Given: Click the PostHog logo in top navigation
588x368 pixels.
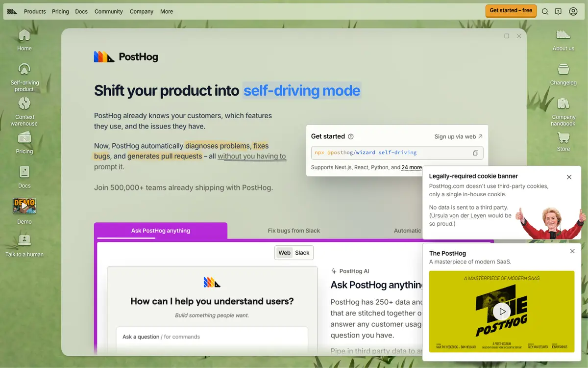Looking at the screenshot, I should point(12,11).
